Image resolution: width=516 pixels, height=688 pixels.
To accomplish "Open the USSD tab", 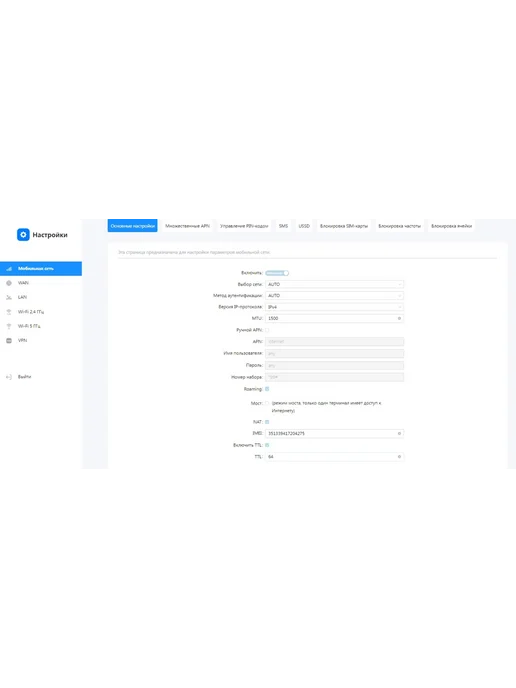I will [304, 226].
